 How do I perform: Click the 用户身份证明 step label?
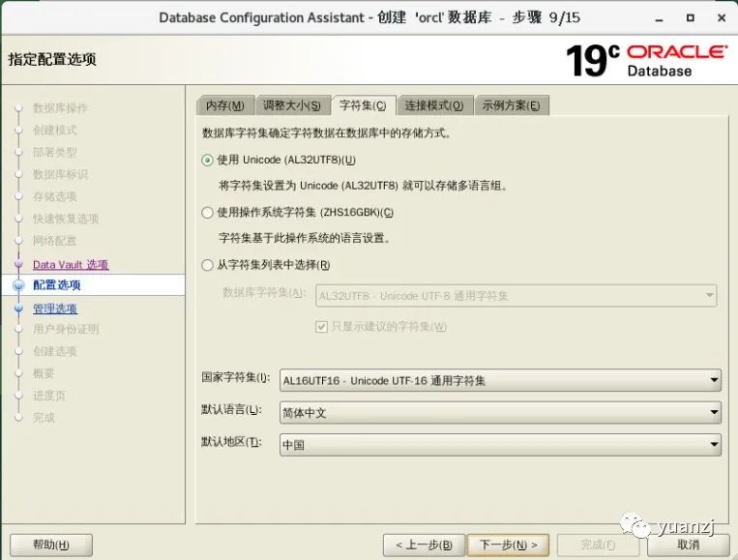pyautogui.click(x=66, y=329)
